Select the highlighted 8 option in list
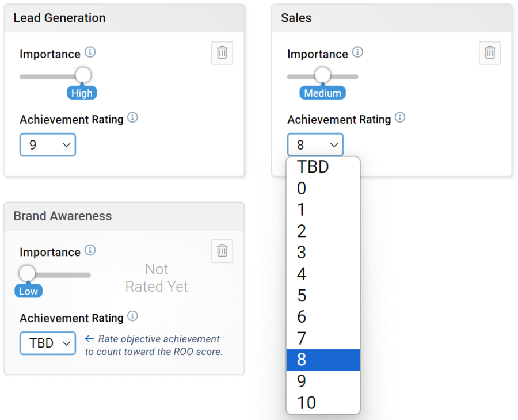This screenshot has height=420, width=518. click(322, 360)
